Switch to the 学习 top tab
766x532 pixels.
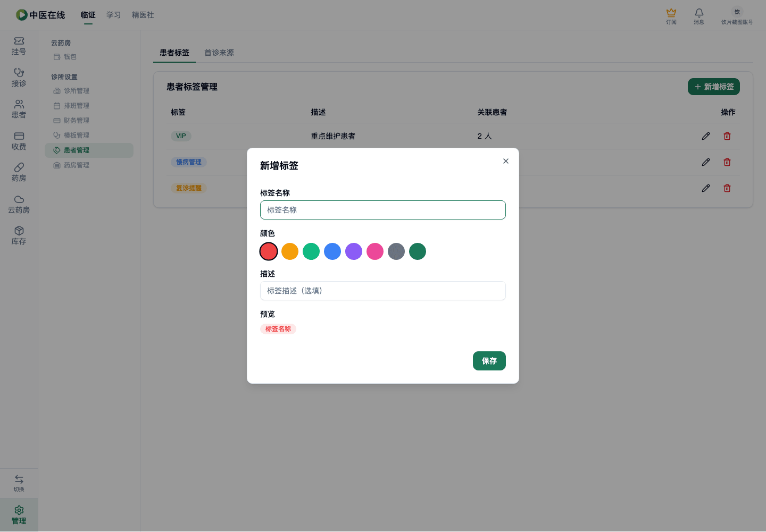pos(114,15)
